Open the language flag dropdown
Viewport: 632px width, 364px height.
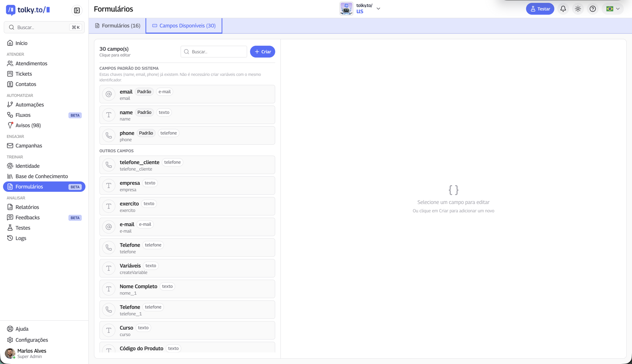pyautogui.click(x=613, y=9)
